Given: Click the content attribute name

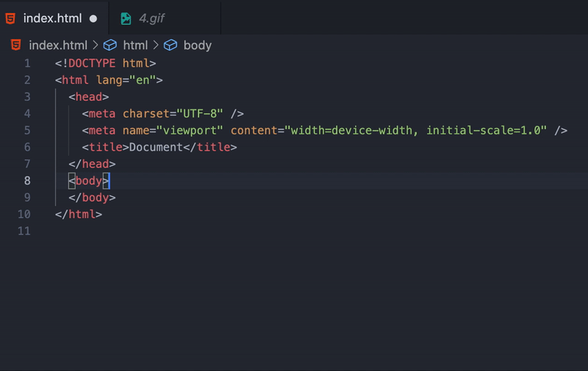Looking at the screenshot, I should pyautogui.click(x=254, y=131).
